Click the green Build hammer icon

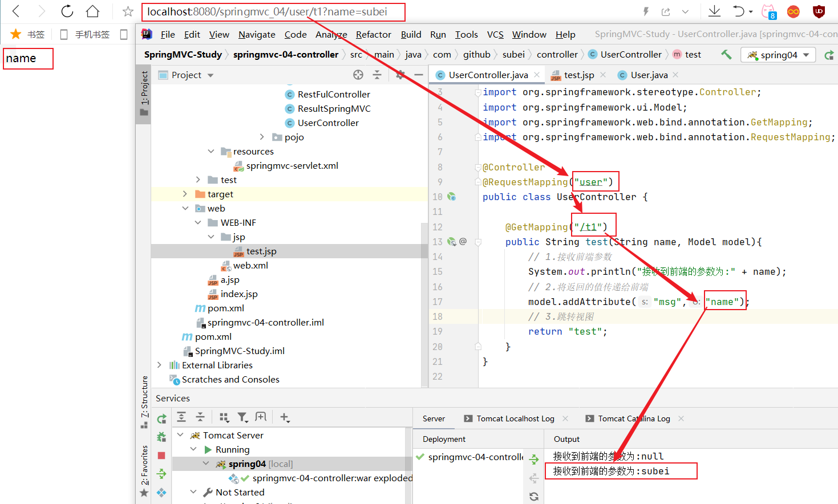point(726,55)
